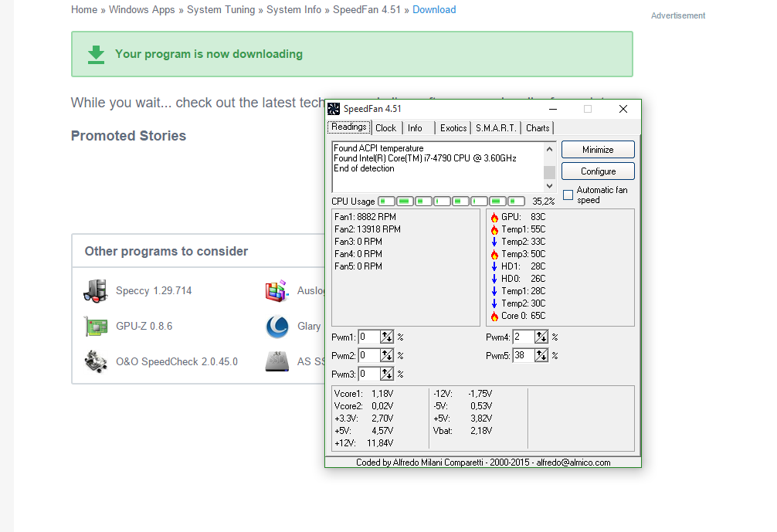
Task: Click the down arrow icon beside HD1 28C
Action: pyautogui.click(x=494, y=266)
